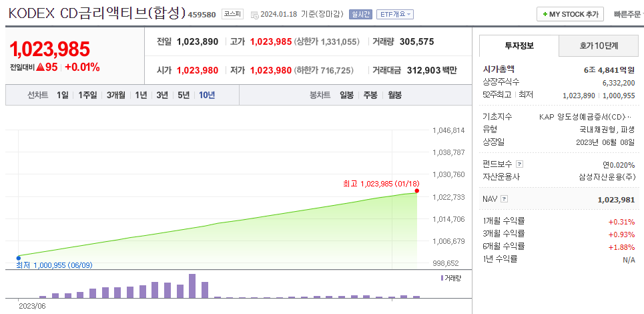Click the 펀드보수 value 연0.020%
The width and height of the screenshot is (644, 314).
[619, 165]
